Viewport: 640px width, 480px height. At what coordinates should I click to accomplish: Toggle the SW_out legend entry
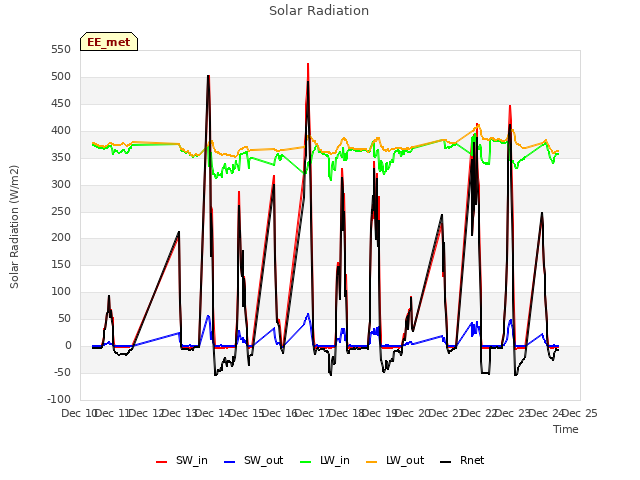point(253,460)
